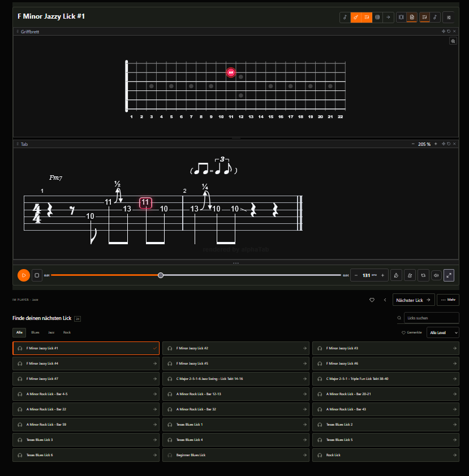Click the first single-note icon in top toolbar

click(345, 18)
